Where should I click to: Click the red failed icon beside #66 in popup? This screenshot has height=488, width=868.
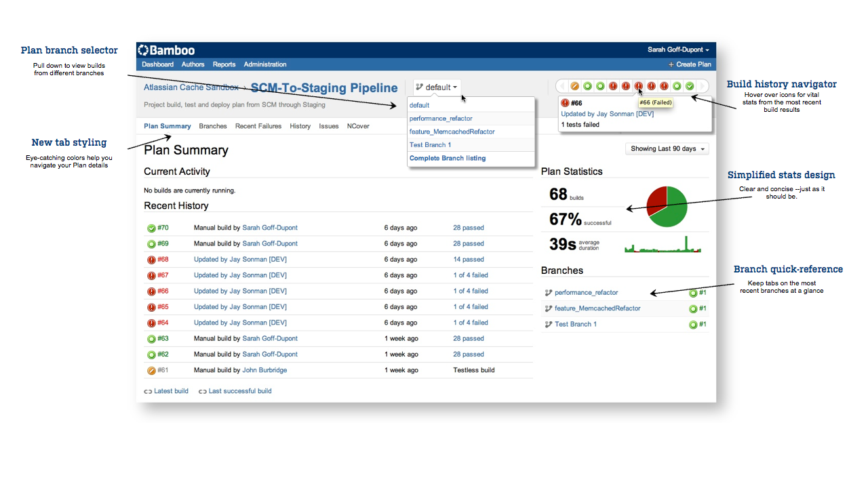[565, 103]
